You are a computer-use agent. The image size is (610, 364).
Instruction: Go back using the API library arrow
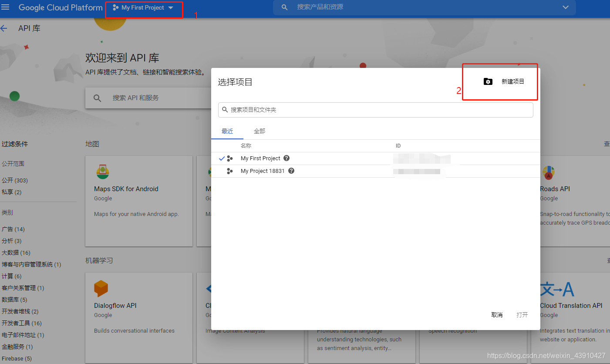[x=4, y=28]
